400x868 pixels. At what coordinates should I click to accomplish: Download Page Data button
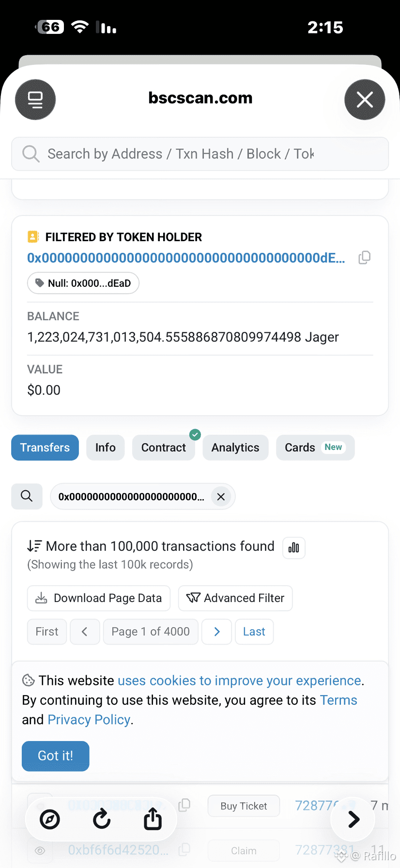99,598
